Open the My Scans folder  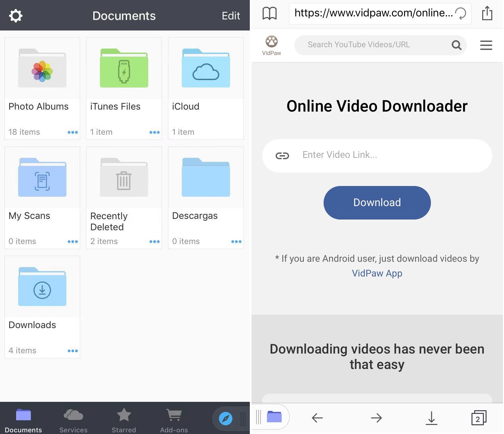[x=42, y=198]
